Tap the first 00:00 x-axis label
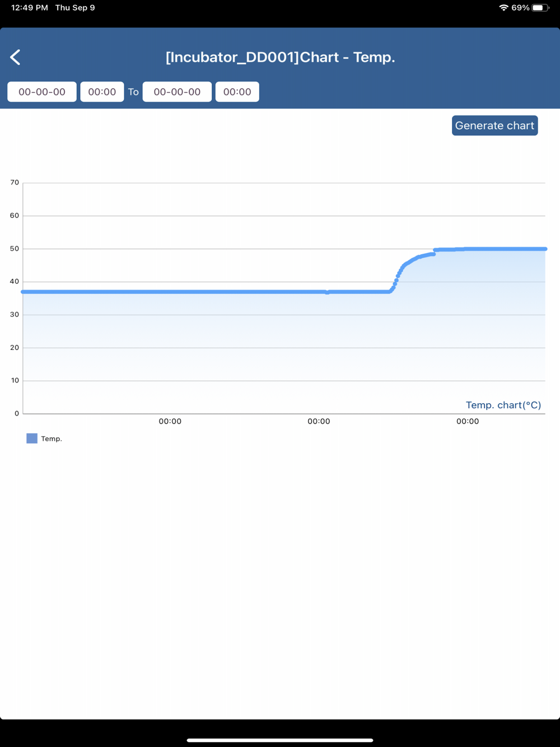This screenshot has height=747, width=560. click(170, 422)
